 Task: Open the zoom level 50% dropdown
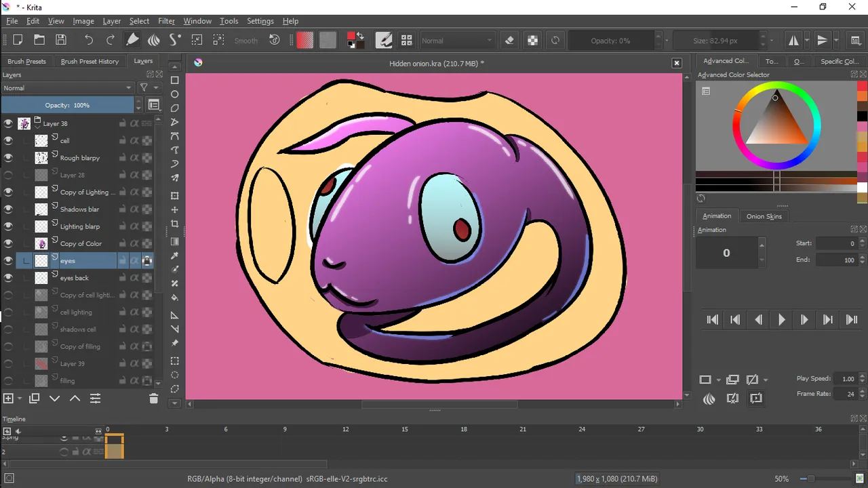pos(782,479)
